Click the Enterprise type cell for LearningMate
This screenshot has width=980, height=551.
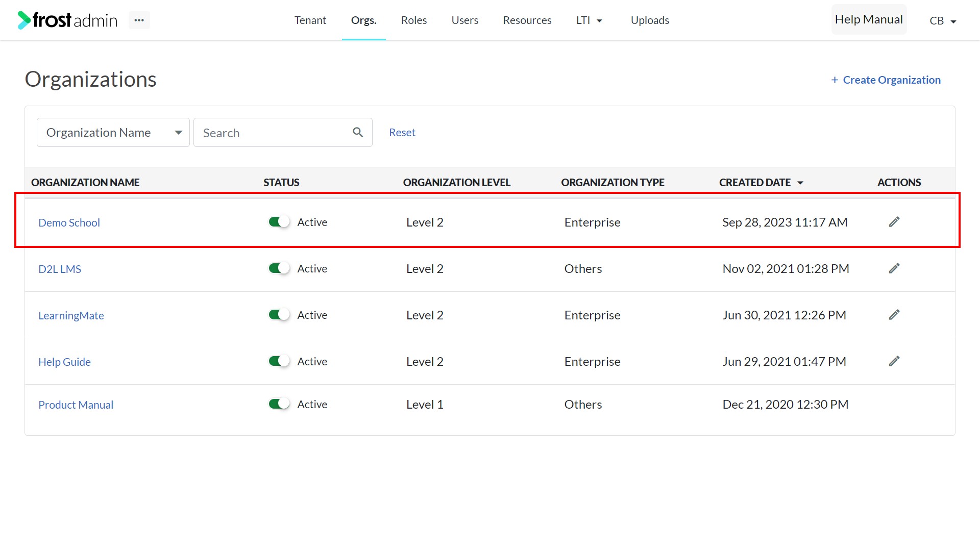point(592,315)
